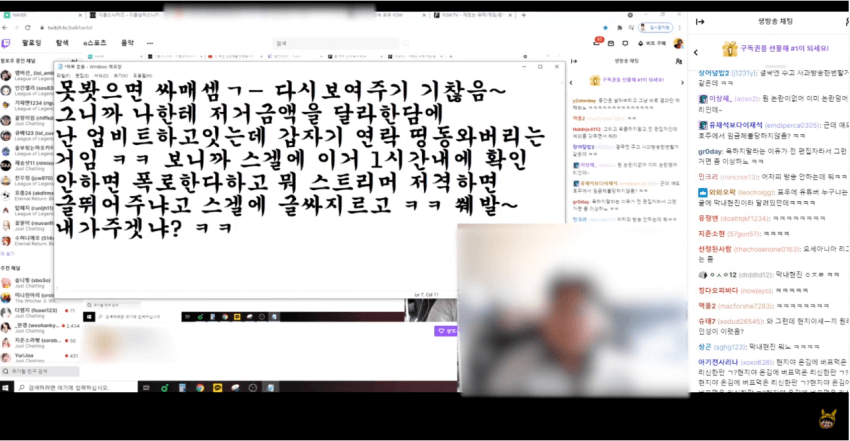Click the friend search field in sidebar

41,372
